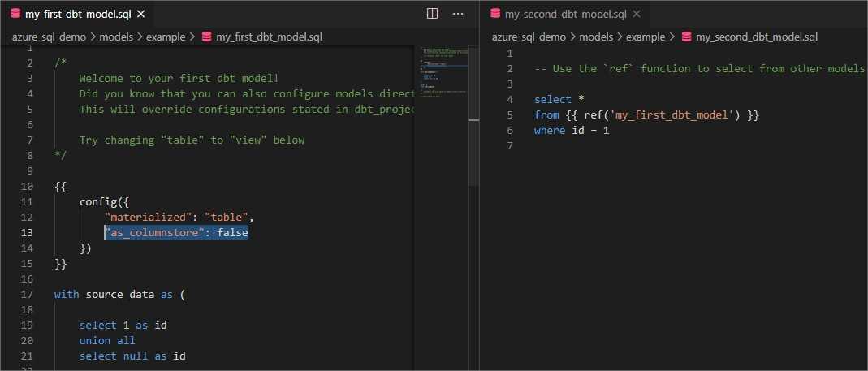This screenshot has width=868, height=371.
Task: Click my_second_dbt_model.sql breadcrumb file name
Action: pyautogui.click(x=757, y=37)
